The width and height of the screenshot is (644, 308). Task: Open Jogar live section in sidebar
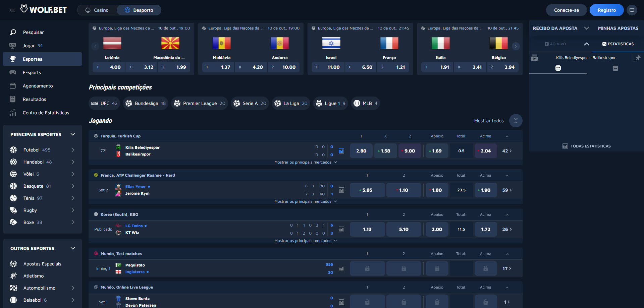point(42,46)
